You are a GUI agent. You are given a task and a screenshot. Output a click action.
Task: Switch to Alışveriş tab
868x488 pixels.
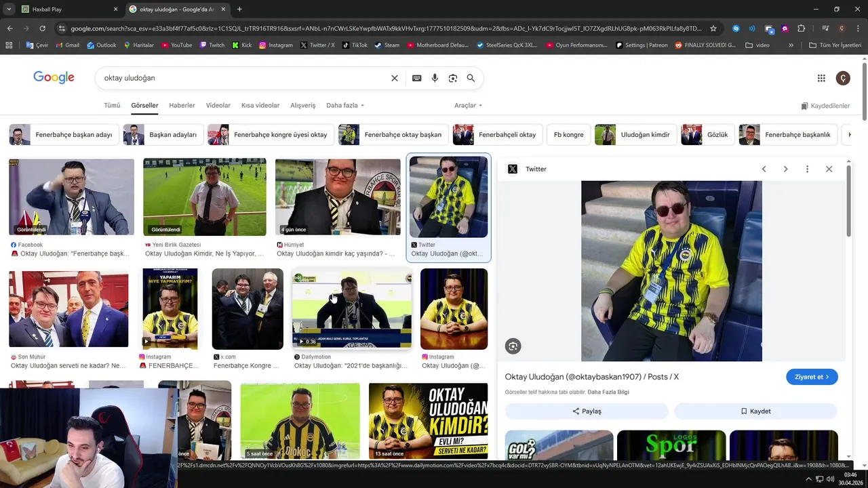click(303, 105)
